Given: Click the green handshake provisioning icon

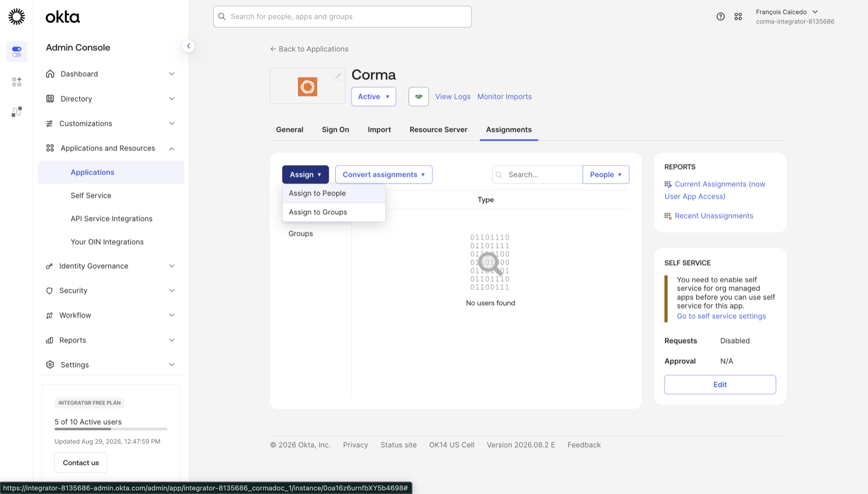Looking at the screenshot, I should [419, 97].
